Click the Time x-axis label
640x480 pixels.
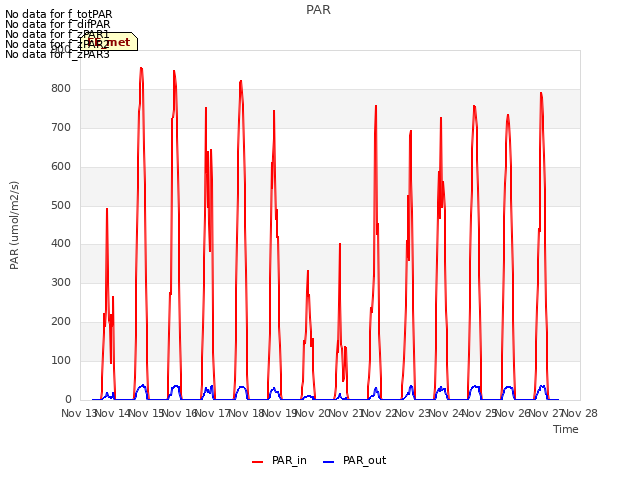pos(566,429)
